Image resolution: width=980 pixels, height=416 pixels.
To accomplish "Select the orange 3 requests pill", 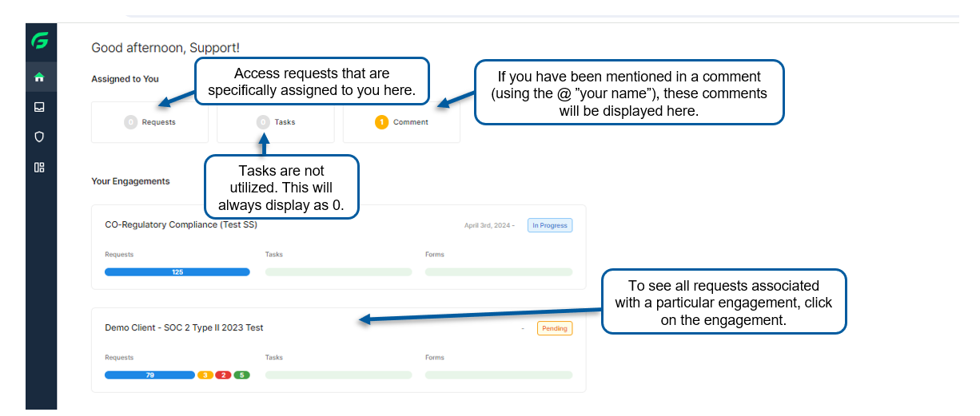I will pyautogui.click(x=205, y=375).
